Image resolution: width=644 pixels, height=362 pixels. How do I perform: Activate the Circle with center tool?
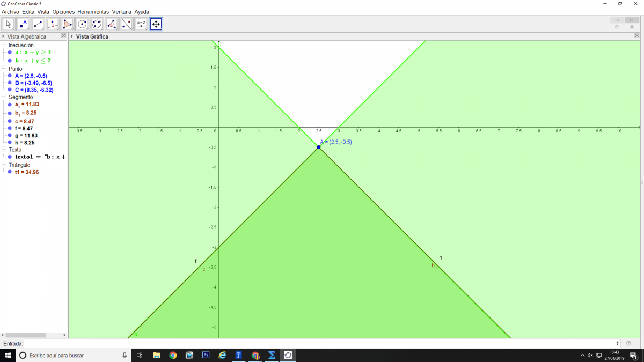(x=82, y=24)
